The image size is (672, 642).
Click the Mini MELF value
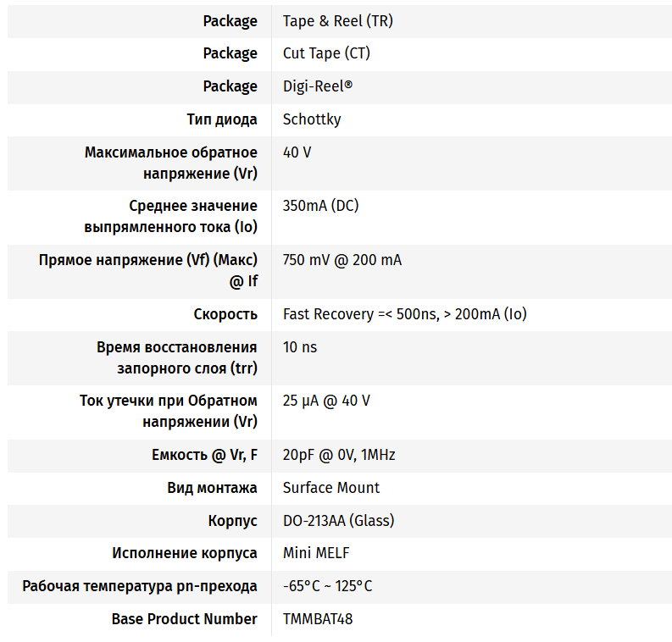coord(315,553)
